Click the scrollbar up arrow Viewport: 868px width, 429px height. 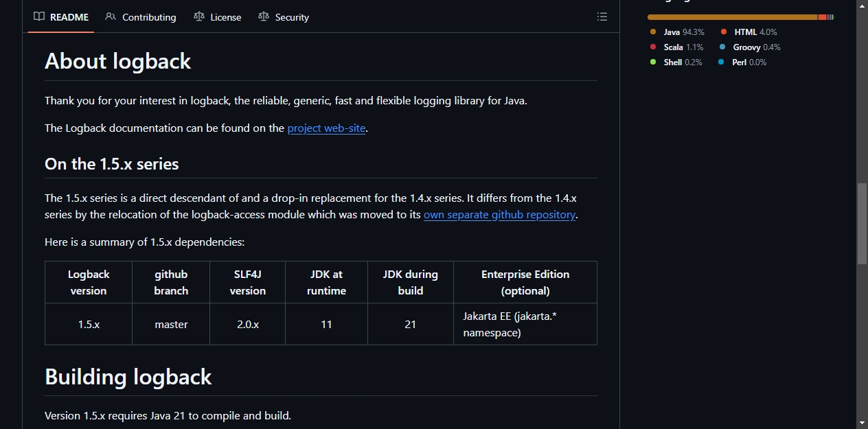click(x=862, y=5)
